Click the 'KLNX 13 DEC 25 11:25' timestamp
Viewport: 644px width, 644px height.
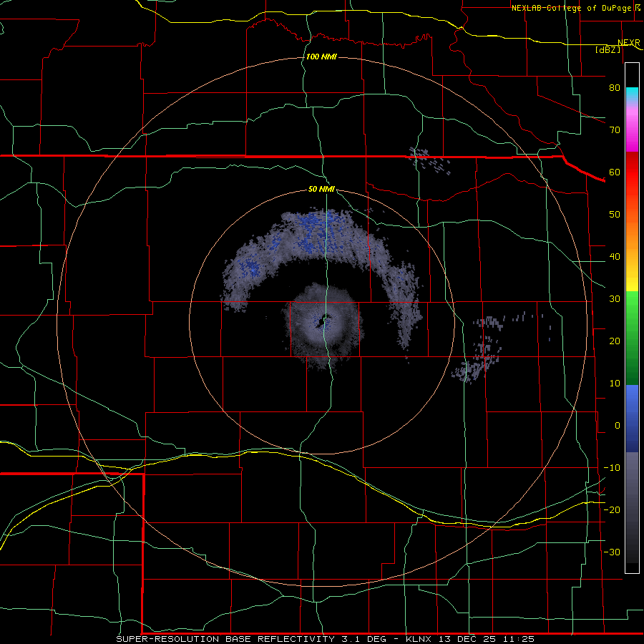[x=470, y=639]
